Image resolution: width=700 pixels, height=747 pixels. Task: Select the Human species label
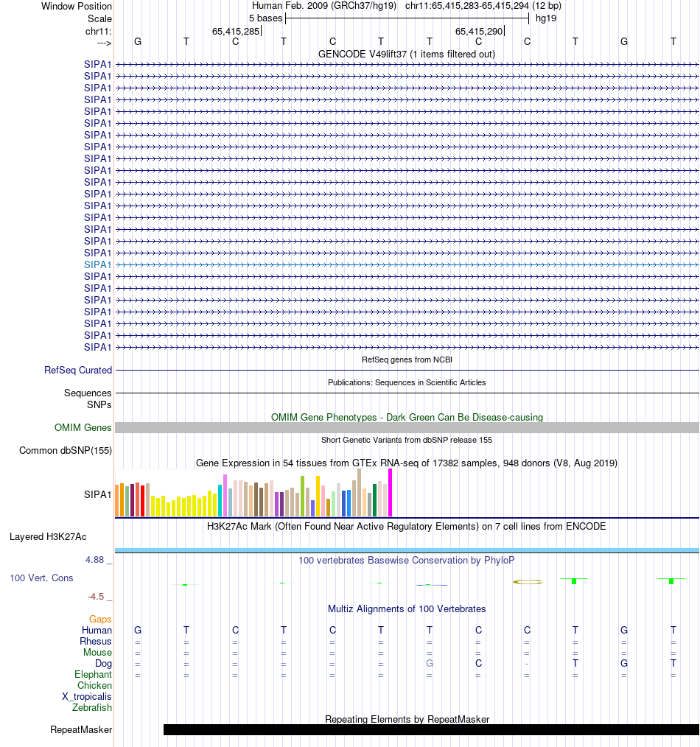pos(97,631)
